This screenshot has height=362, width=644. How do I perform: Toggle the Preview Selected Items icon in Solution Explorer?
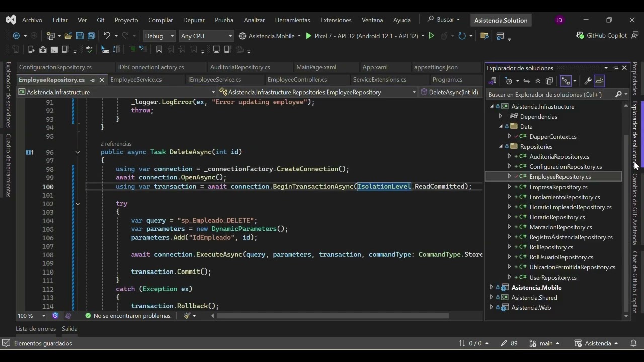coord(599,81)
